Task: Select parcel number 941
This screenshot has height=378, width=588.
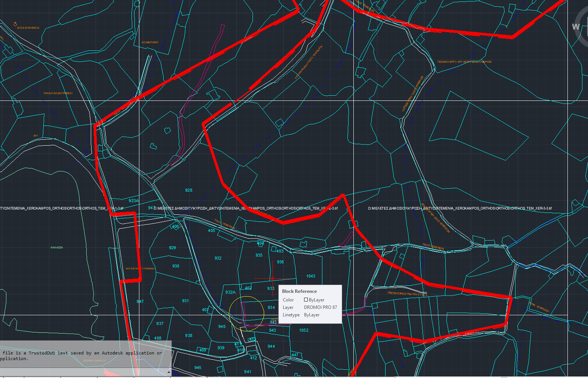Action: tap(248, 372)
